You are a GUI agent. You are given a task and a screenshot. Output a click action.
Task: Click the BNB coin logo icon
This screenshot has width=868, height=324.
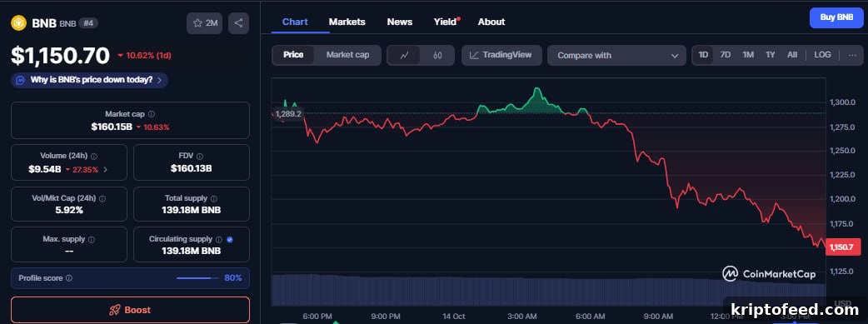tap(18, 22)
